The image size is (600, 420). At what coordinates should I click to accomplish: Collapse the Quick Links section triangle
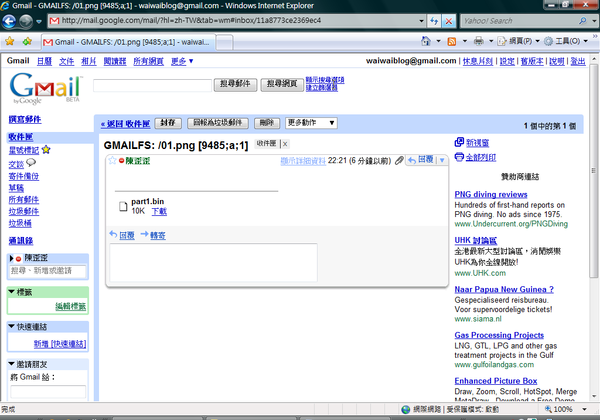11,326
